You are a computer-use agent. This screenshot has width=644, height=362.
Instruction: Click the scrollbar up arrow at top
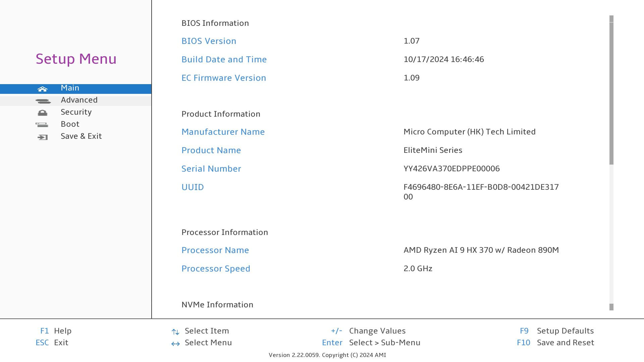coord(611,19)
